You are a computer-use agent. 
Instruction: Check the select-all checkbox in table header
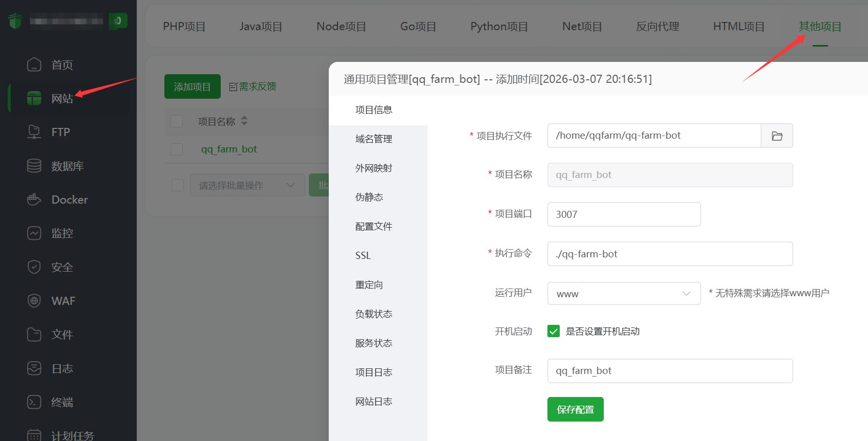(x=177, y=121)
